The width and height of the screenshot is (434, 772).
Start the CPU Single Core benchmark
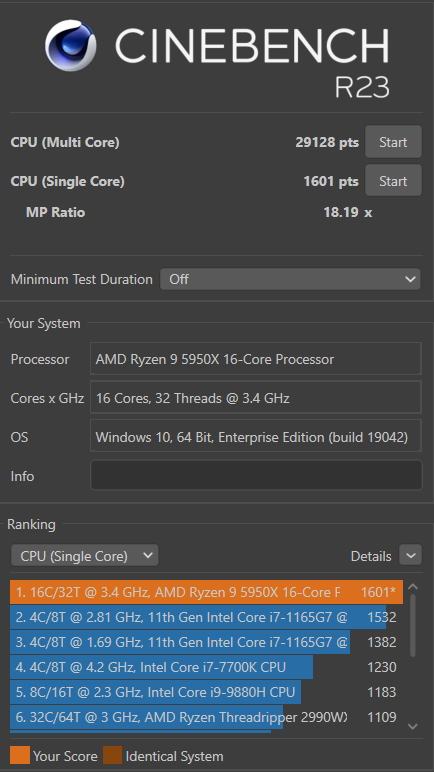tap(393, 181)
